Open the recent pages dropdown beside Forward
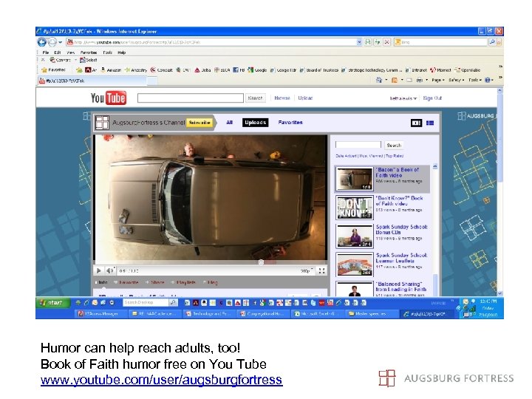Viewport: 532px width, 399px height. coord(60,42)
